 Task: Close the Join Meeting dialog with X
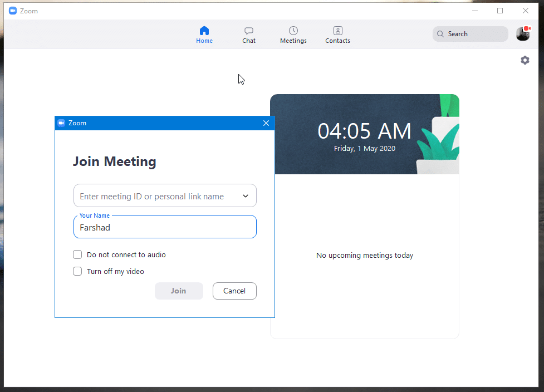[x=266, y=123]
